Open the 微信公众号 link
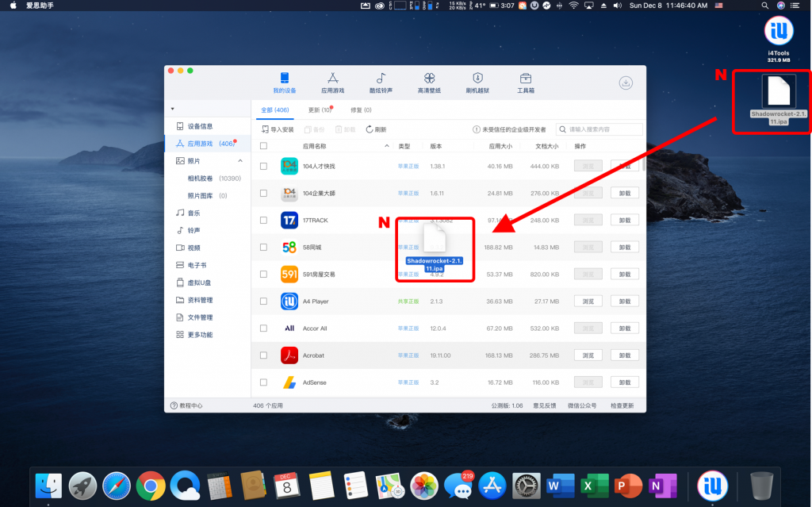Image resolution: width=812 pixels, height=507 pixels. (x=581, y=405)
